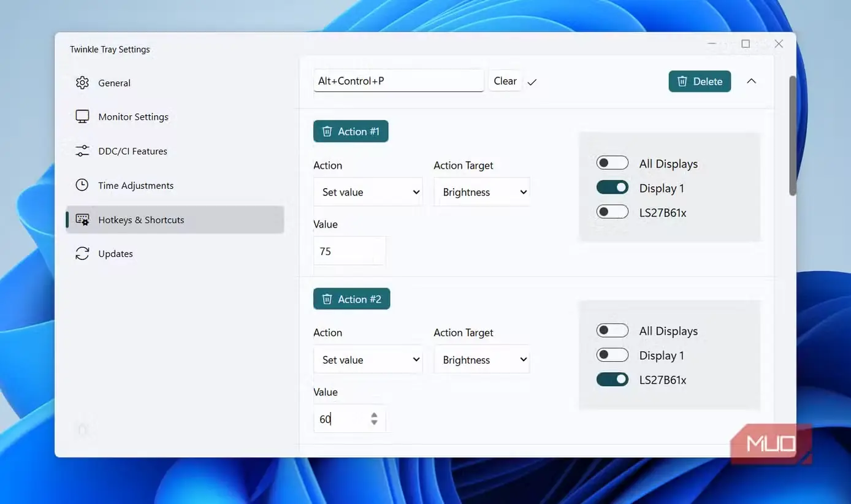This screenshot has height=504, width=851.
Task: Click trash icon on Action #2 button
Action: coord(327,299)
